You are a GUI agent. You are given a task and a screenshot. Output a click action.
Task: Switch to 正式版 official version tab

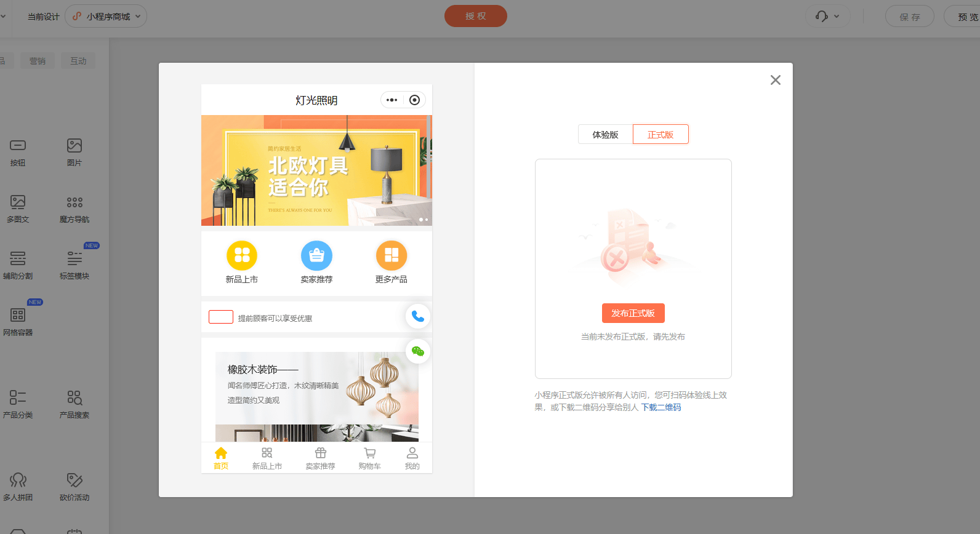coord(661,134)
